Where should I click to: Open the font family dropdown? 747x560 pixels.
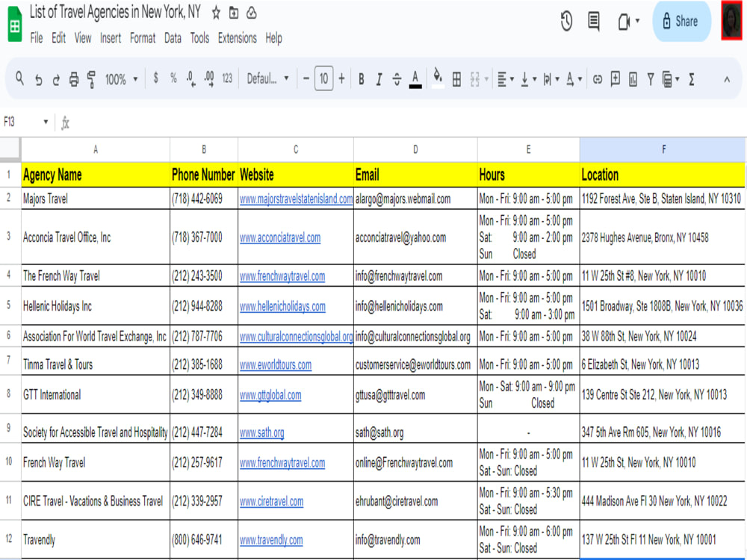267,78
